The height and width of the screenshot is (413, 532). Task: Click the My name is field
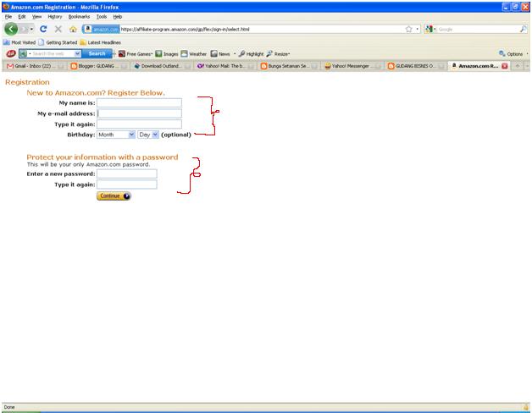[139, 102]
